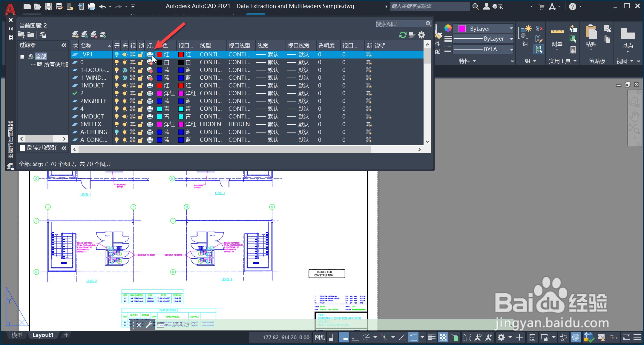Click the Undo arrow icon
The height and width of the screenshot is (345, 644).
[103, 6]
